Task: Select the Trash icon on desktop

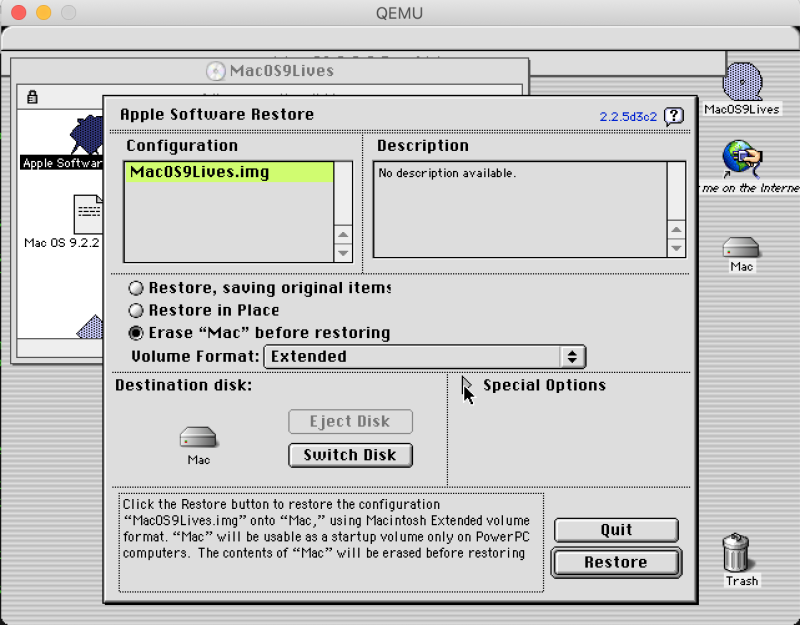Action: (x=736, y=553)
